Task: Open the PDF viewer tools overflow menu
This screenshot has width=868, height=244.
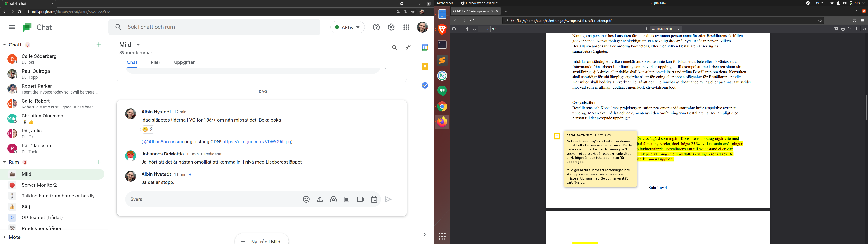Action: (864, 29)
